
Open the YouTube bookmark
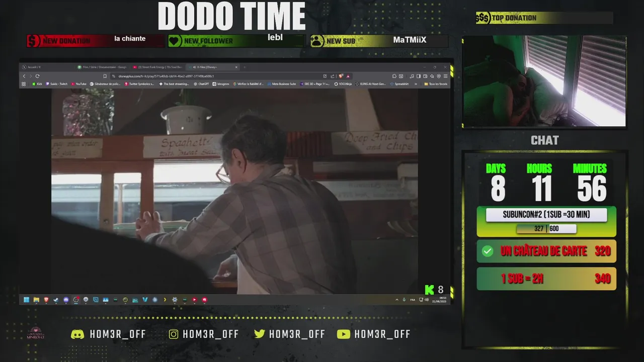pos(79,84)
